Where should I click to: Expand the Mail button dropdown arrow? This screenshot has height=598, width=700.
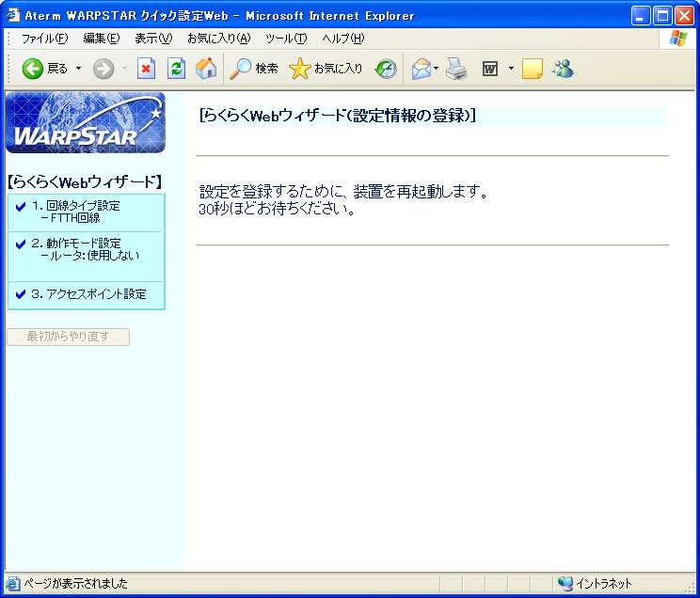point(437,69)
